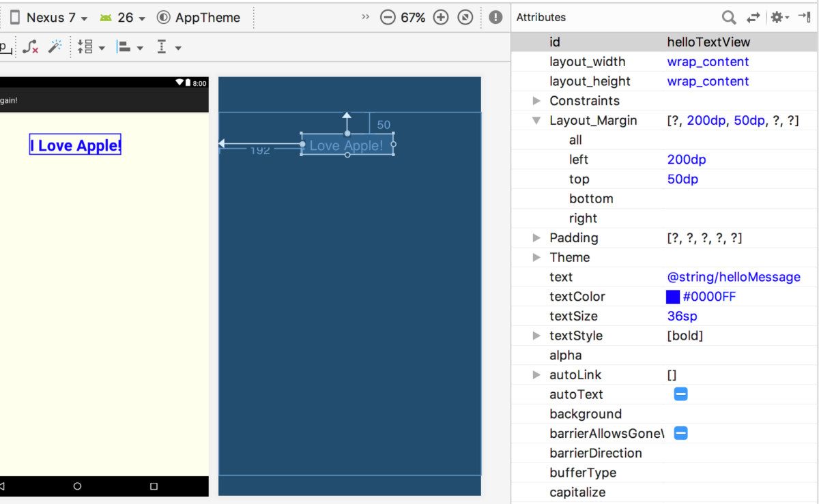Open toolbar overflow chevron

point(366,17)
